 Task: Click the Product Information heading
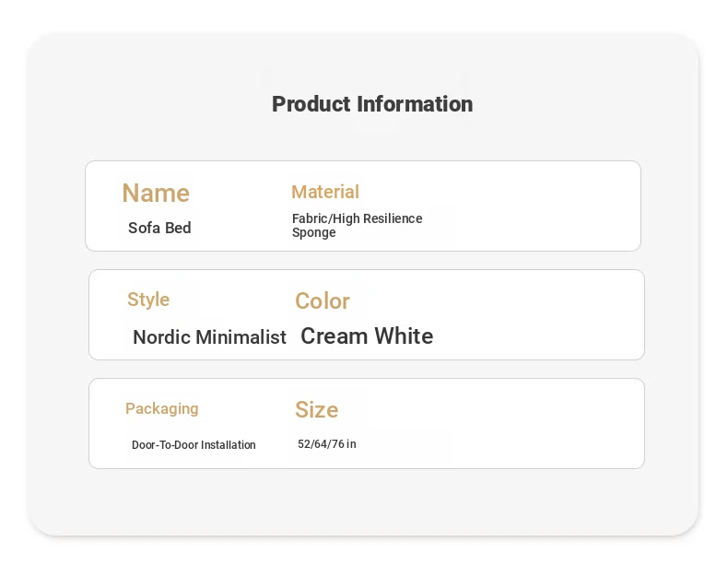point(372,104)
